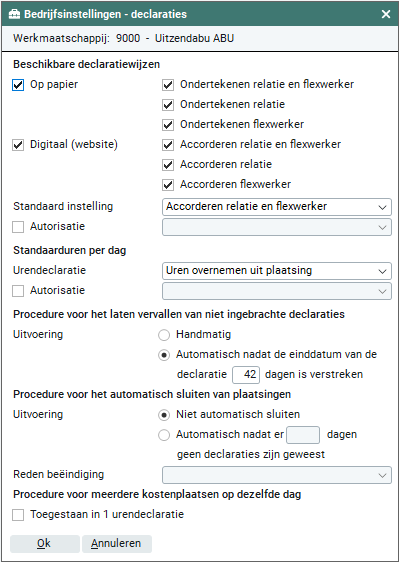Select Automatisch nadat de einddatum radio option
The height and width of the screenshot is (562, 399).
pyautogui.click(x=164, y=355)
